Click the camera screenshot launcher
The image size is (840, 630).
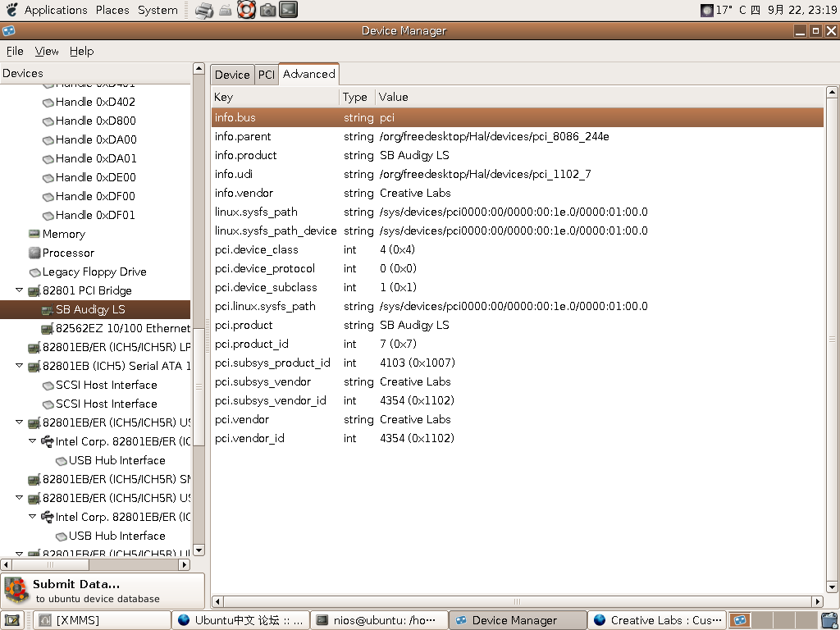pyautogui.click(x=267, y=10)
